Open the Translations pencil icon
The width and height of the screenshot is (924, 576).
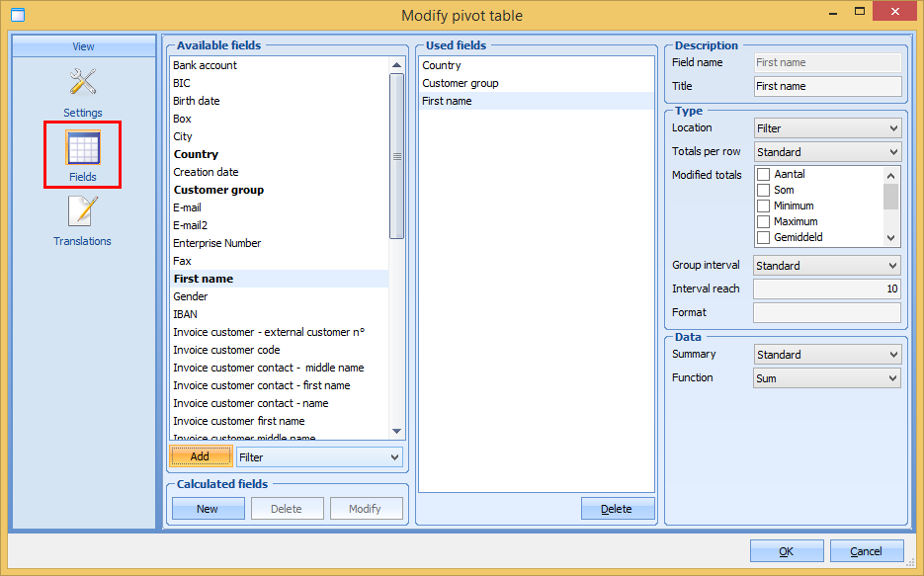pos(83,211)
